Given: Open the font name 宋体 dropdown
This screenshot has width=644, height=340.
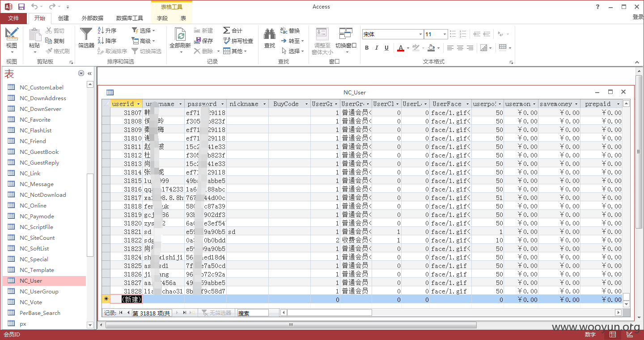Looking at the screenshot, I should (x=420, y=34).
